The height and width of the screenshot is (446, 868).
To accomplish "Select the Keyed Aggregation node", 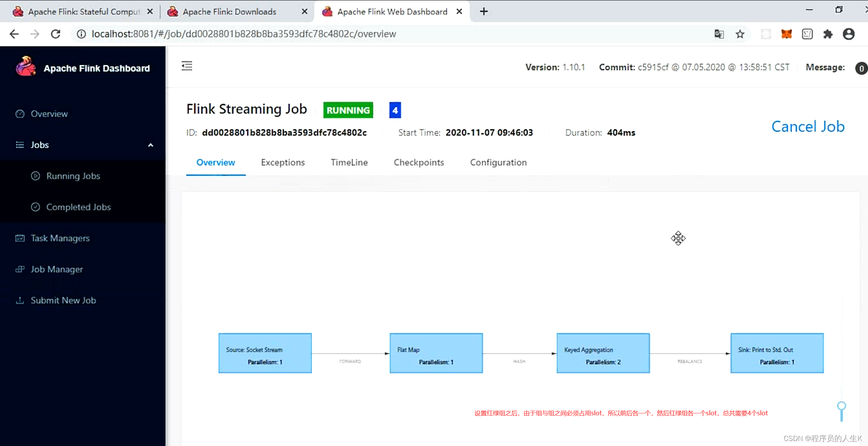I will (x=603, y=353).
